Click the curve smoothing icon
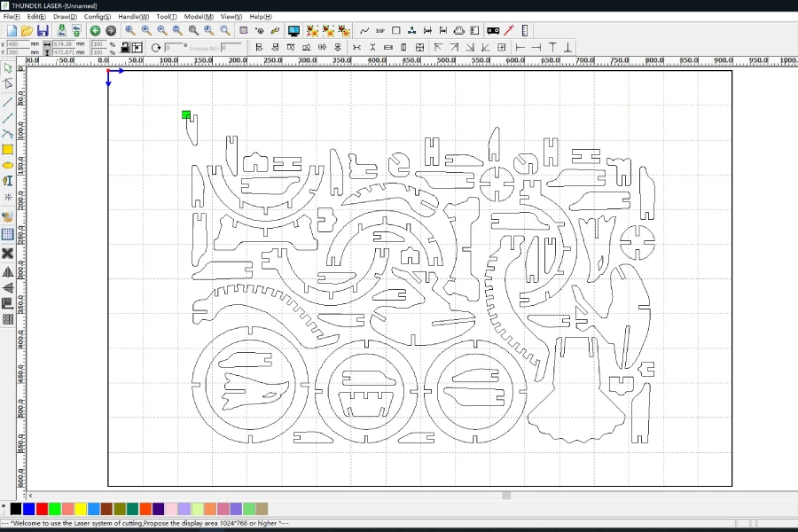This screenshot has height=532, width=798. (364, 30)
